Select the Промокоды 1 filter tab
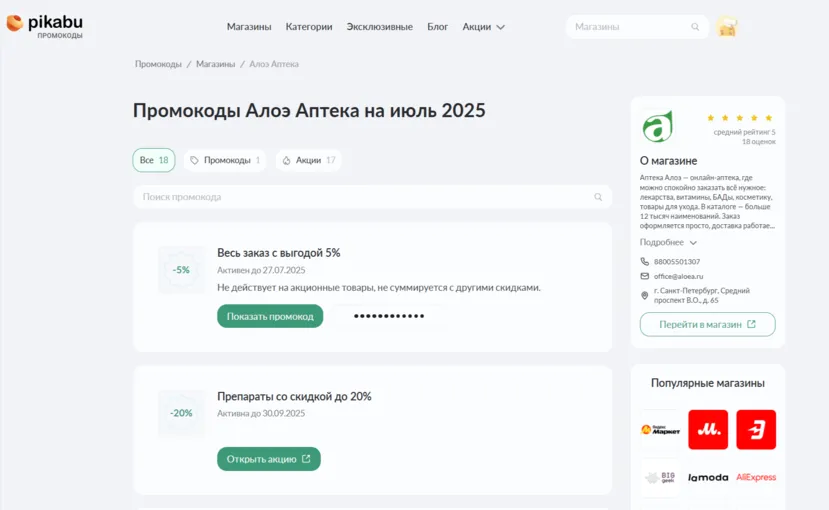The width and height of the screenshot is (829, 510). [x=225, y=160]
